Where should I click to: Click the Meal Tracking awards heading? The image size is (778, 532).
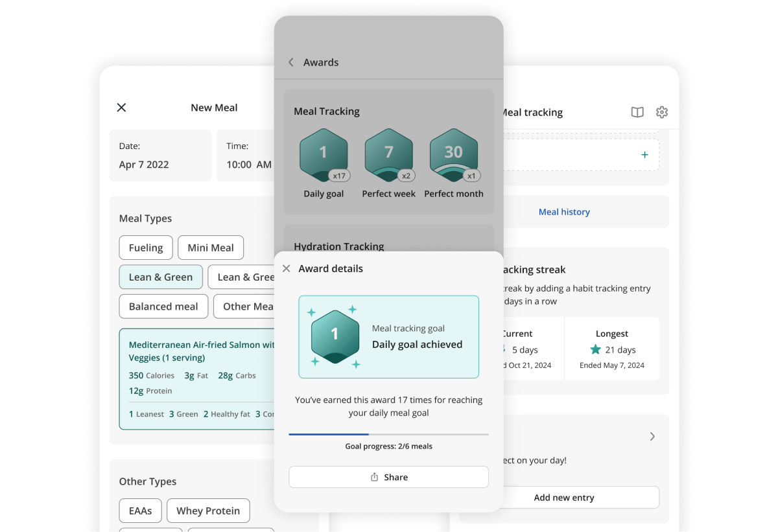(x=327, y=111)
